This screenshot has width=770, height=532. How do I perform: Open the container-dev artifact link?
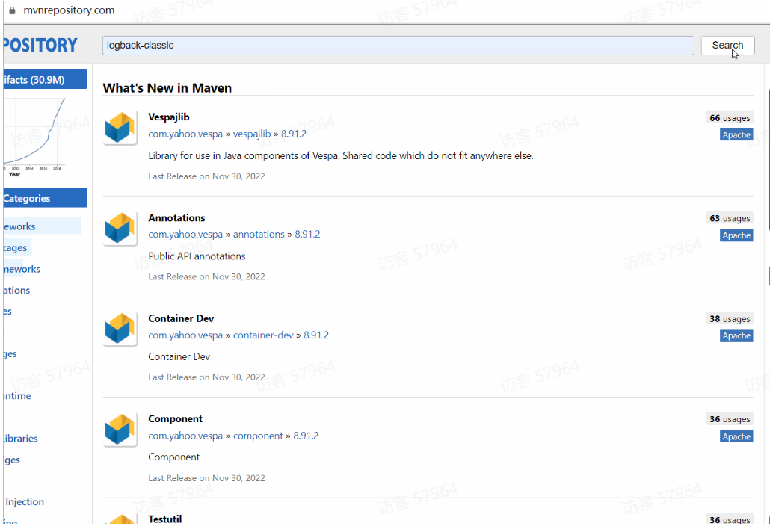pyautogui.click(x=263, y=335)
